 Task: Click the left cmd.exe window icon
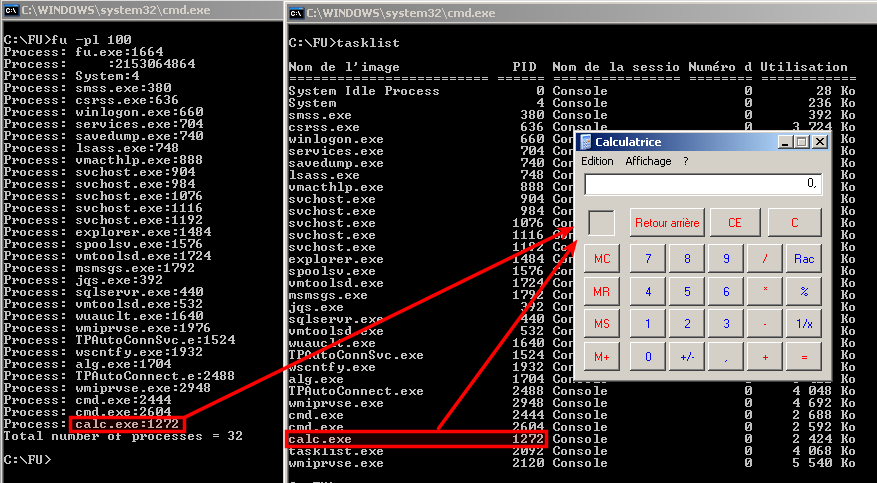click(x=11, y=7)
